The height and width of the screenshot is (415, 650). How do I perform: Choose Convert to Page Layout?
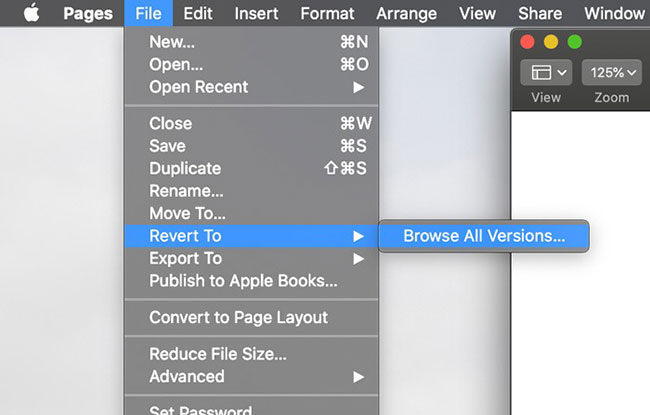click(x=238, y=317)
